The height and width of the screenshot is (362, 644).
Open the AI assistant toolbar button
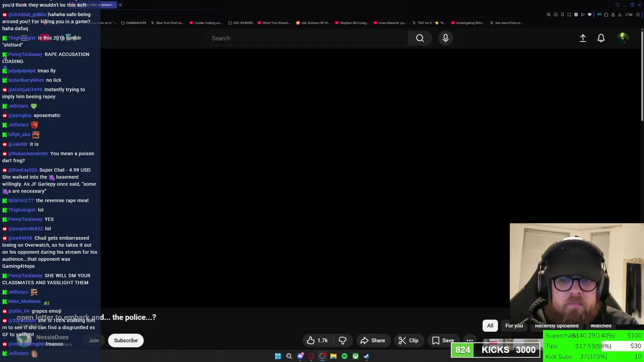(628, 15)
